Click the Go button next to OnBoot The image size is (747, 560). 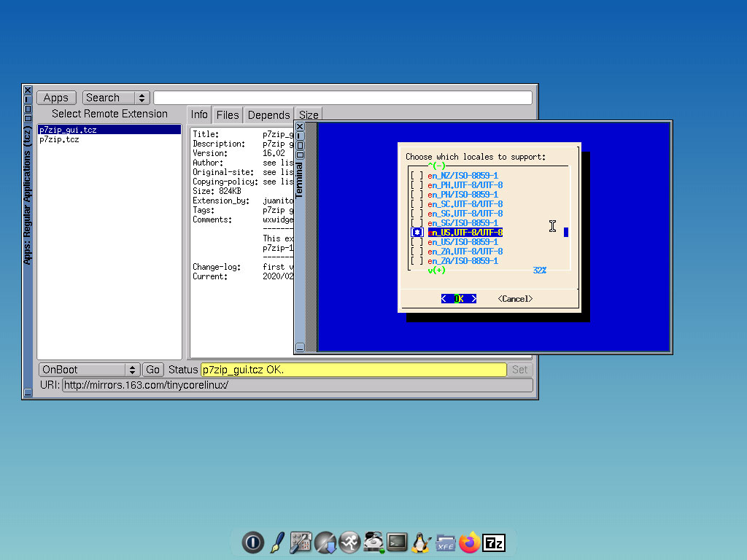coord(153,370)
